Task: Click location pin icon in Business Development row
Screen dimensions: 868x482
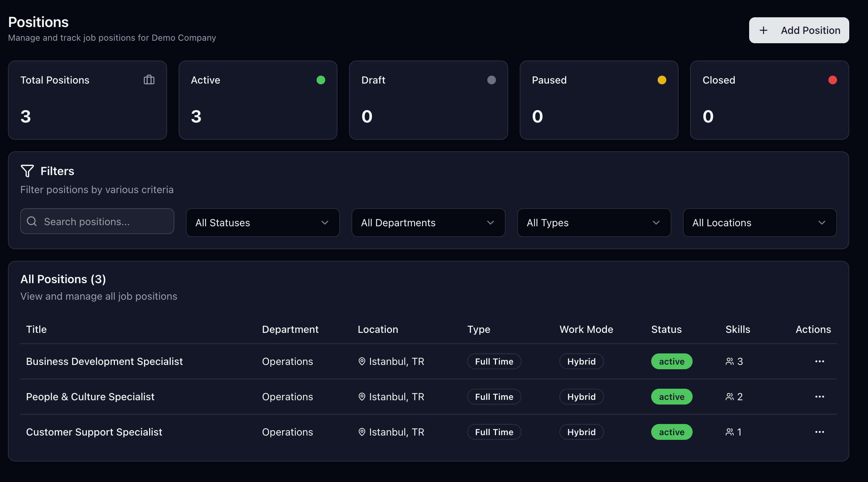Action: 362,361
